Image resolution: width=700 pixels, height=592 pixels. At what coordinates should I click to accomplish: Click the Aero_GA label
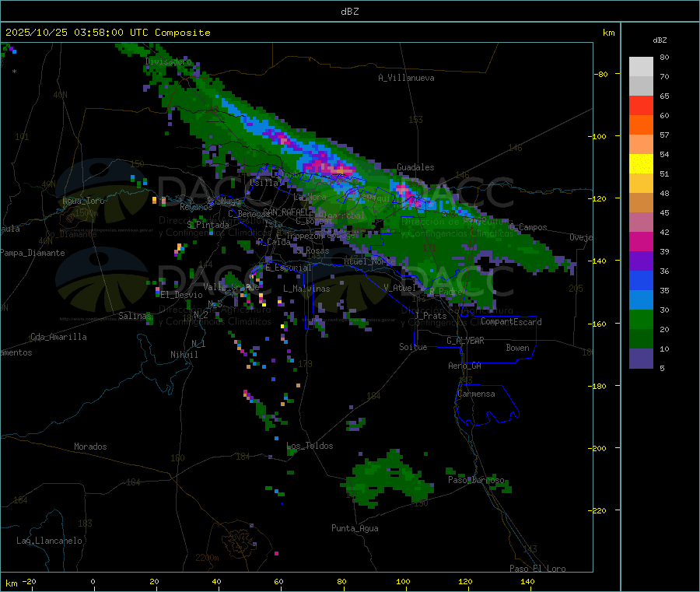click(465, 366)
